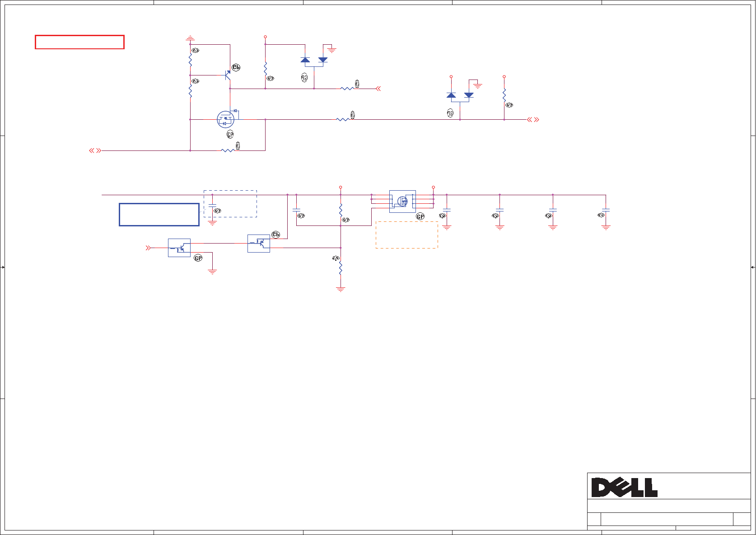Click the bidirectional port symbol at far right
756x535 pixels.
533,120
